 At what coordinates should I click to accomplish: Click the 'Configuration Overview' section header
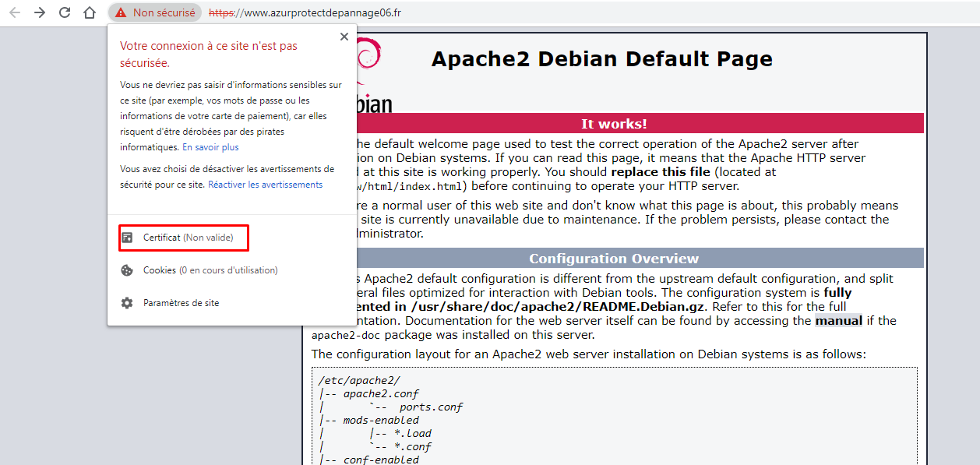pos(613,259)
